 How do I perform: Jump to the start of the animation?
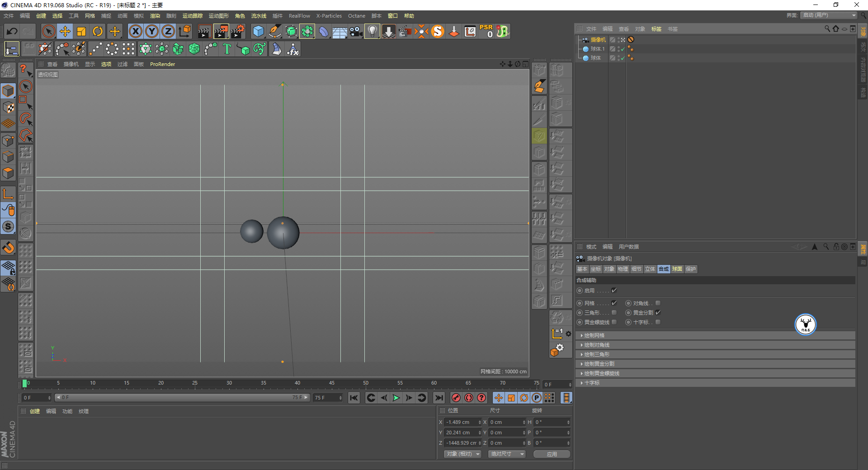click(x=354, y=398)
